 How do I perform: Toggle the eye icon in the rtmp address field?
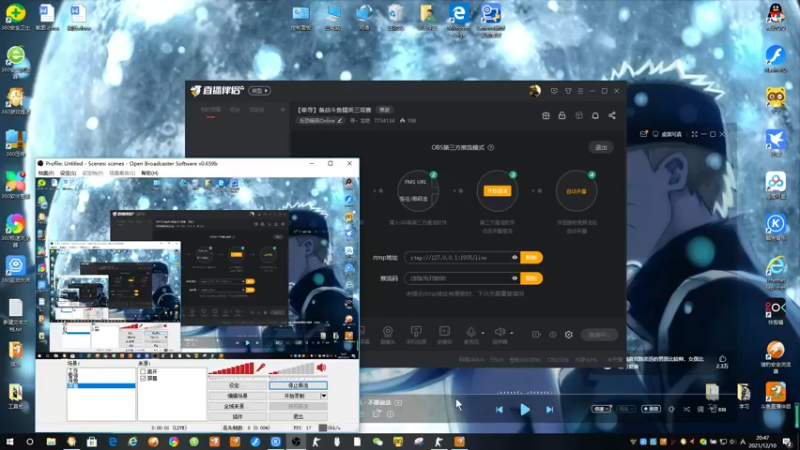(514, 258)
